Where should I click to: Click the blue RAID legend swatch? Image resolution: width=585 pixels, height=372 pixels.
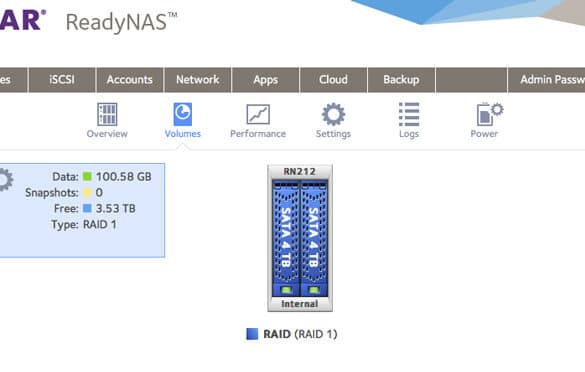coord(252,334)
